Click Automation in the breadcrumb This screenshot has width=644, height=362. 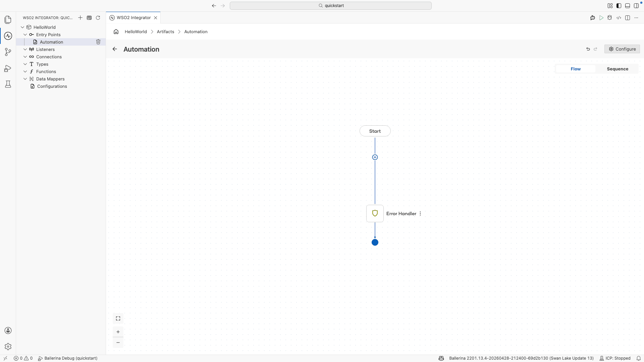tap(196, 32)
